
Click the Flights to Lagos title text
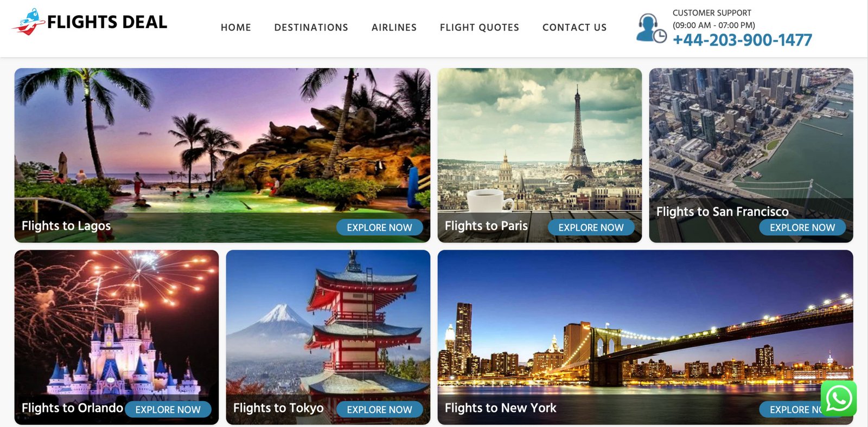(x=66, y=226)
